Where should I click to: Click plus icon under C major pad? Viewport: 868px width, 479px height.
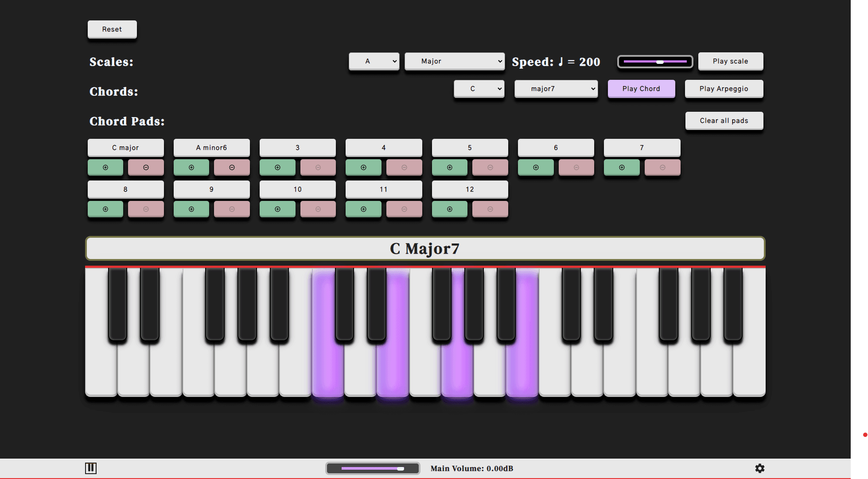coord(105,168)
